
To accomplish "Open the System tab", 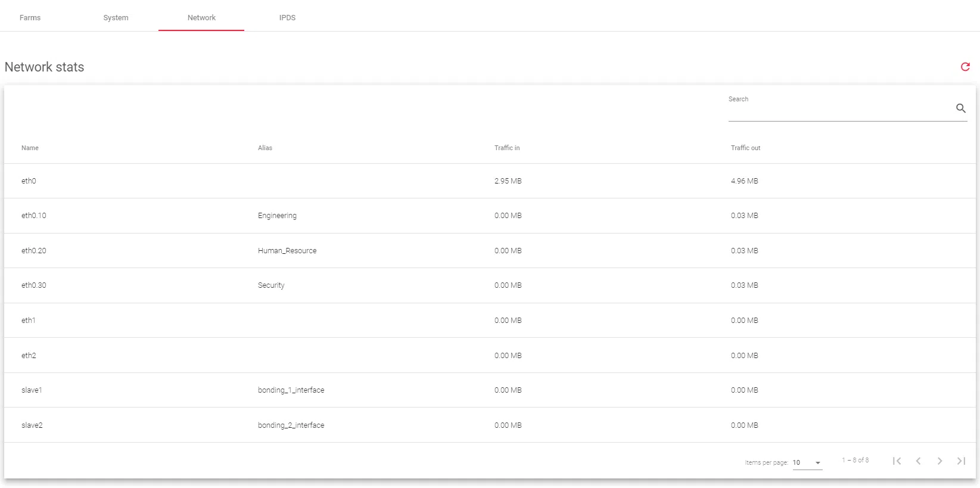I will tap(116, 18).
